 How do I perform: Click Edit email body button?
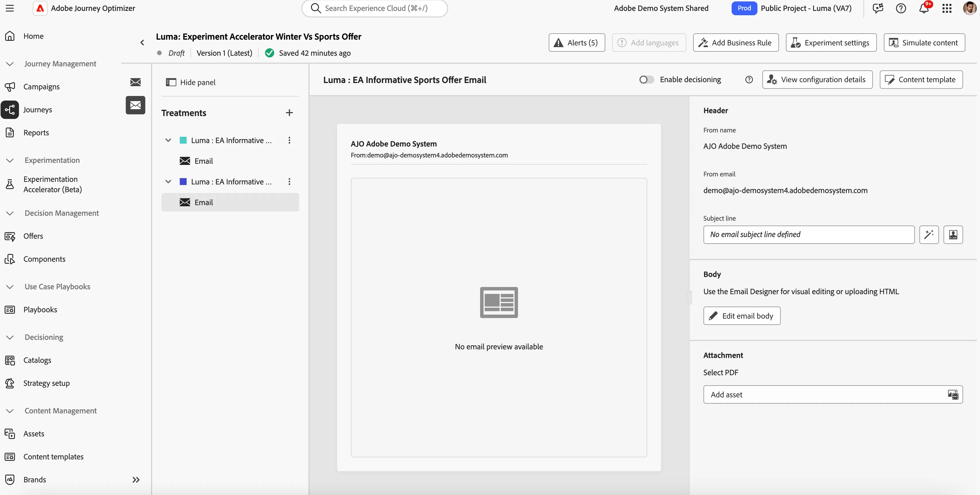(741, 316)
